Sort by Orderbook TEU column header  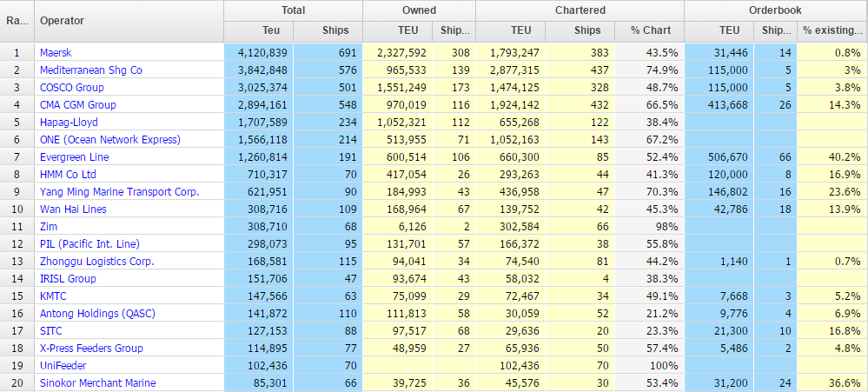[x=719, y=31]
